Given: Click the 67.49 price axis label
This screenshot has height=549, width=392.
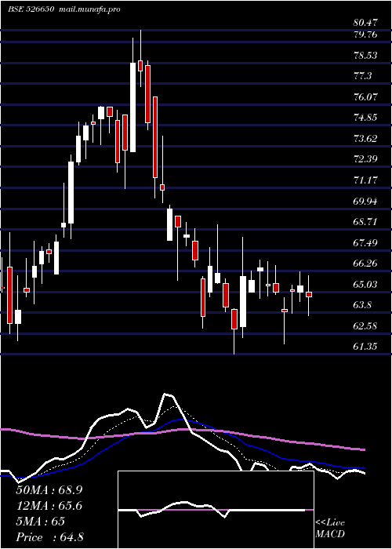Looking at the screenshot, I should (x=365, y=242).
